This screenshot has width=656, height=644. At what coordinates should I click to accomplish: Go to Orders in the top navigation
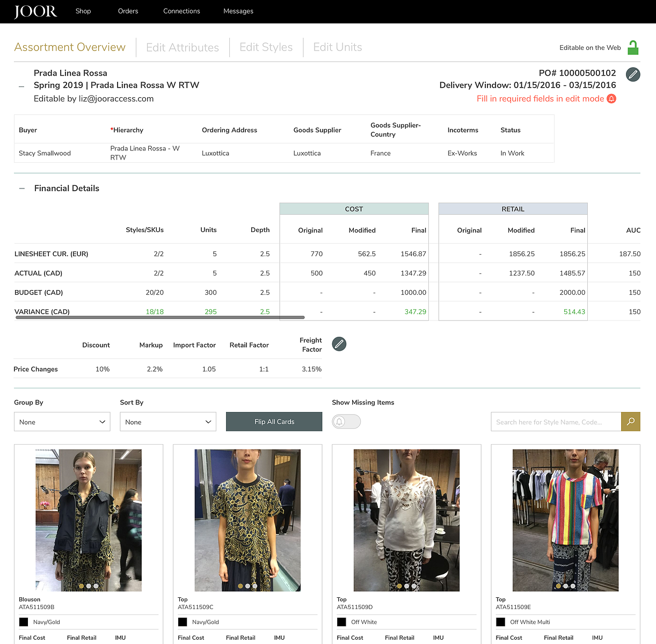[128, 11]
